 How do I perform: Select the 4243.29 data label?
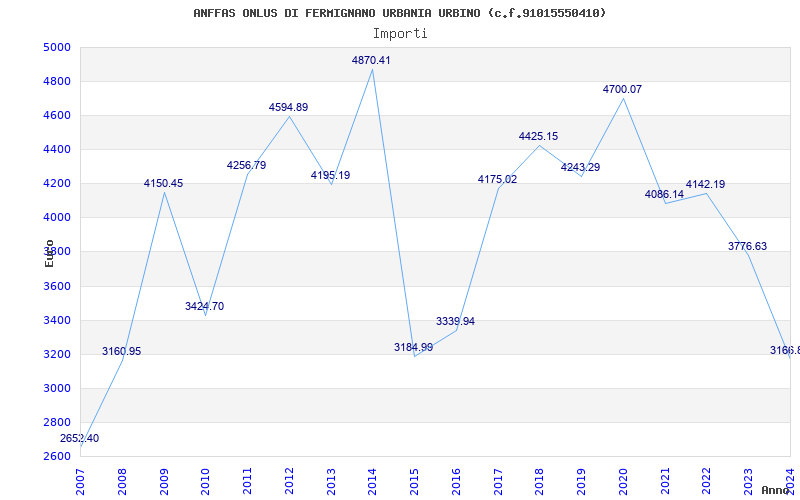581,167
